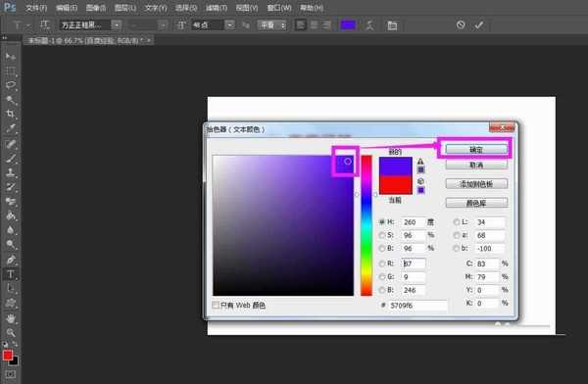
Task: Select the Pen tool
Action: click(11, 260)
